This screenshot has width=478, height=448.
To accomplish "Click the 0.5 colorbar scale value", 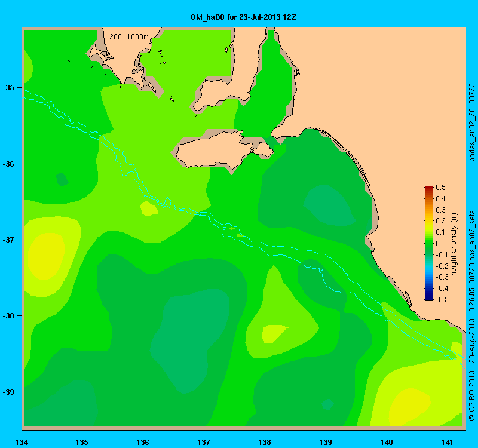I will pos(440,188).
